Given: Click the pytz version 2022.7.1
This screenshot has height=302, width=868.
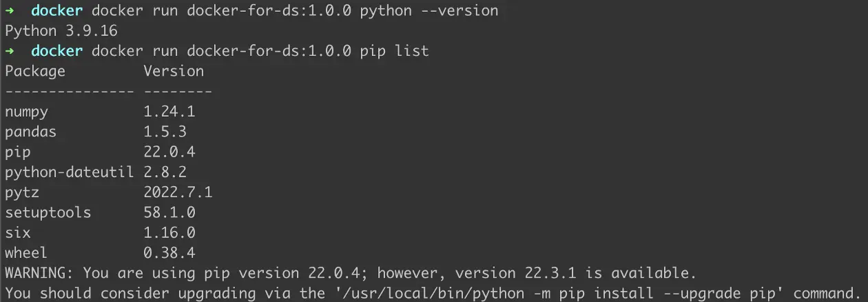Looking at the screenshot, I should click(178, 192).
